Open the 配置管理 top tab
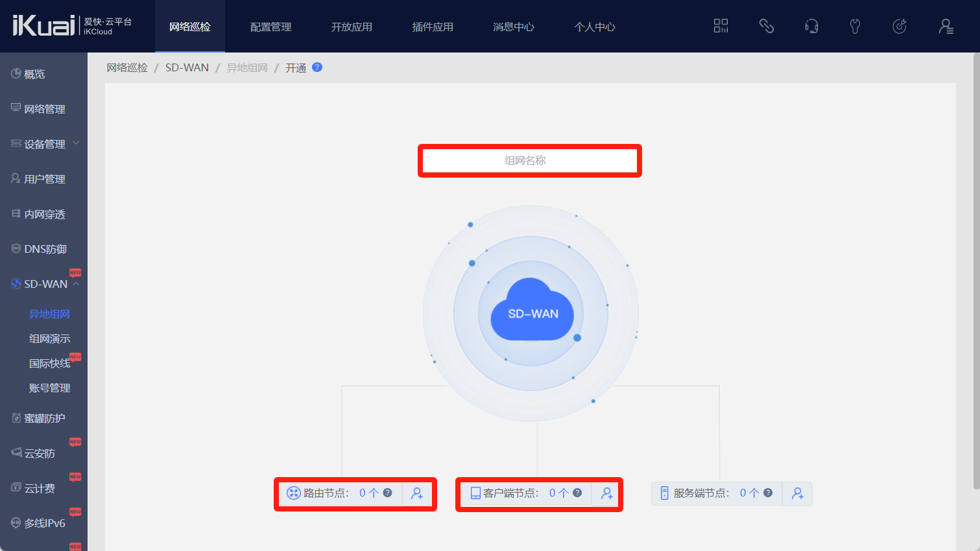 [x=270, y=27]
